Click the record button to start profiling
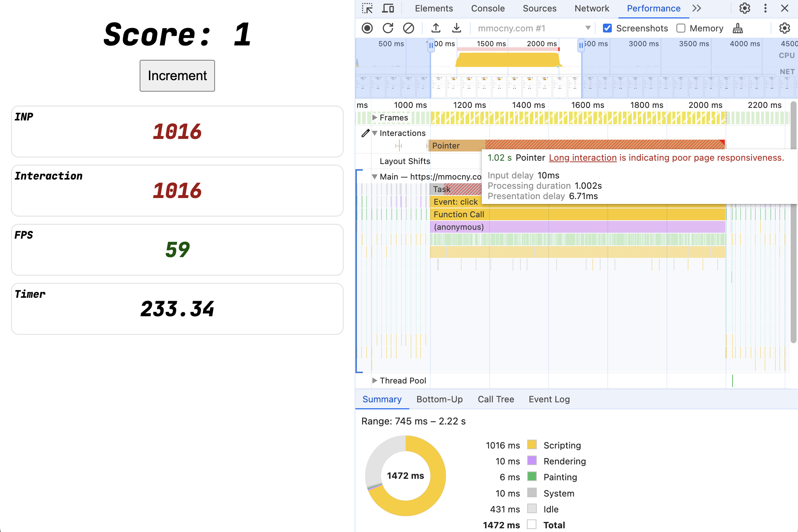This screenshot has width=798, height=532. coord(367,28)
